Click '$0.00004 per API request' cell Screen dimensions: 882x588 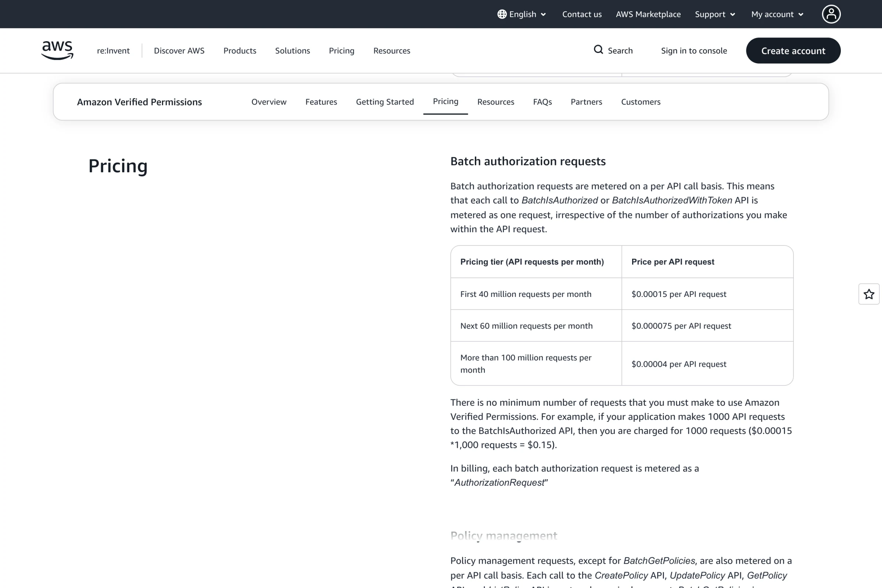707,364
